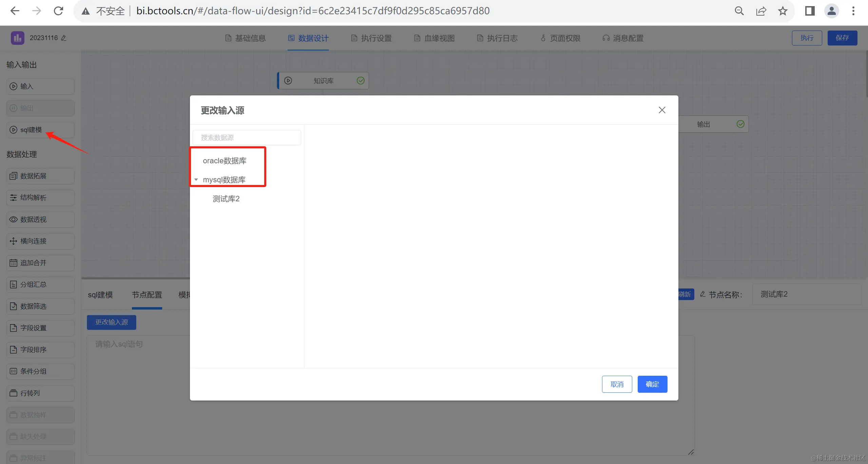
Task: Open the Chrome three-dot menu
Action: [853, 11]
